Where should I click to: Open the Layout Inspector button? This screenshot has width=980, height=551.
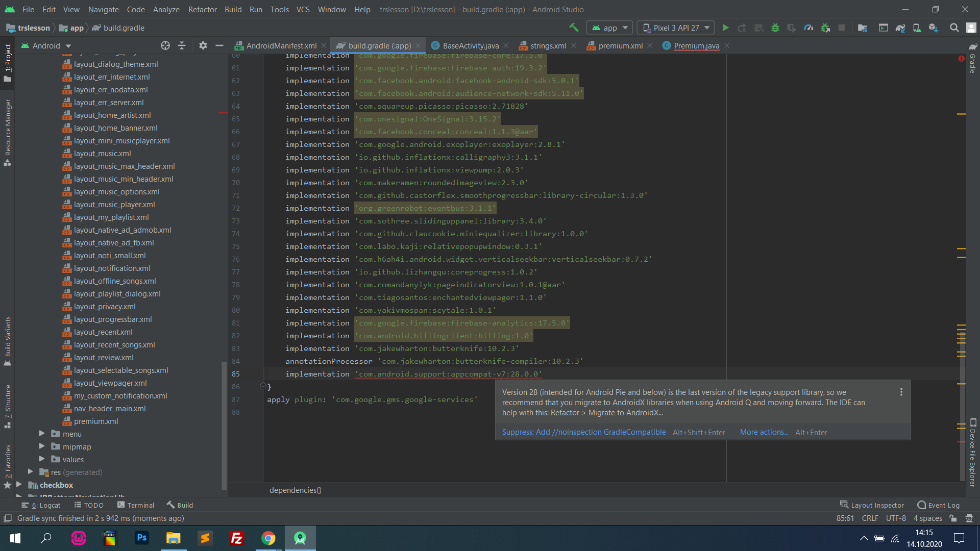[872, 505]
